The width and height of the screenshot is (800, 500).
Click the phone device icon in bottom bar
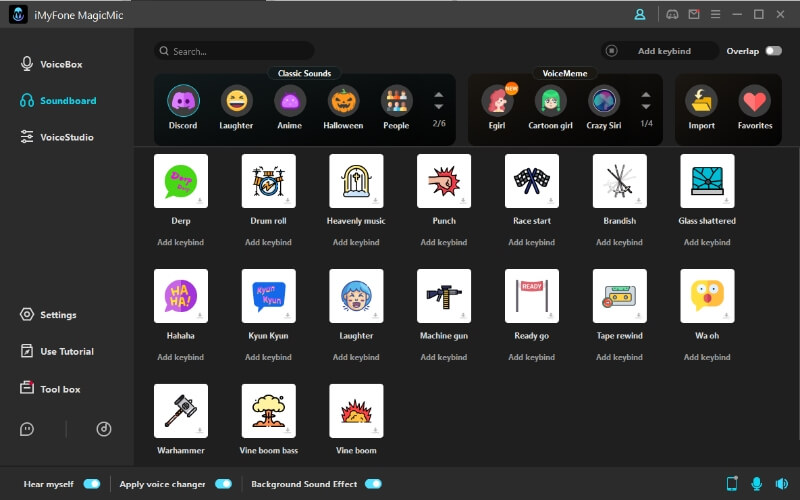[x=732, y=483]
